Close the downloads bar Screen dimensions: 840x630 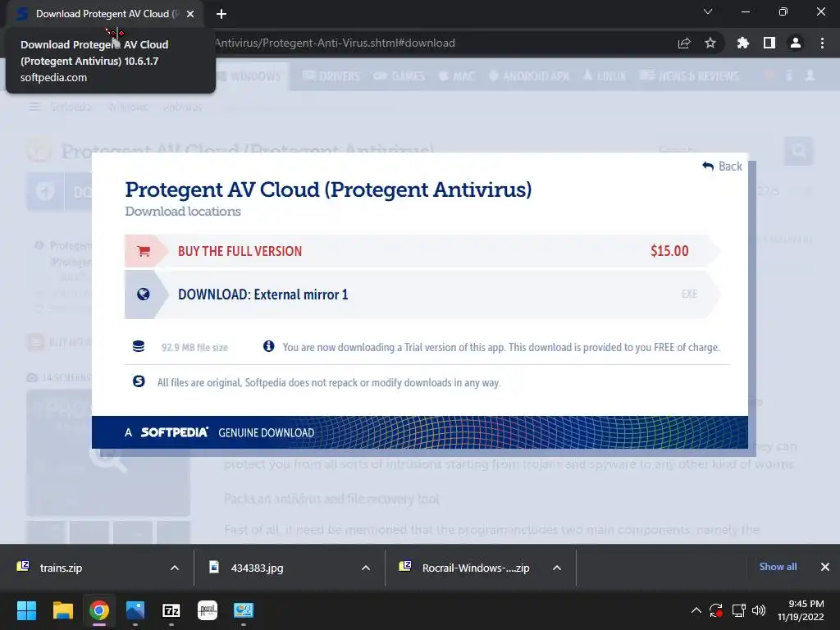(x=825, y=567)
